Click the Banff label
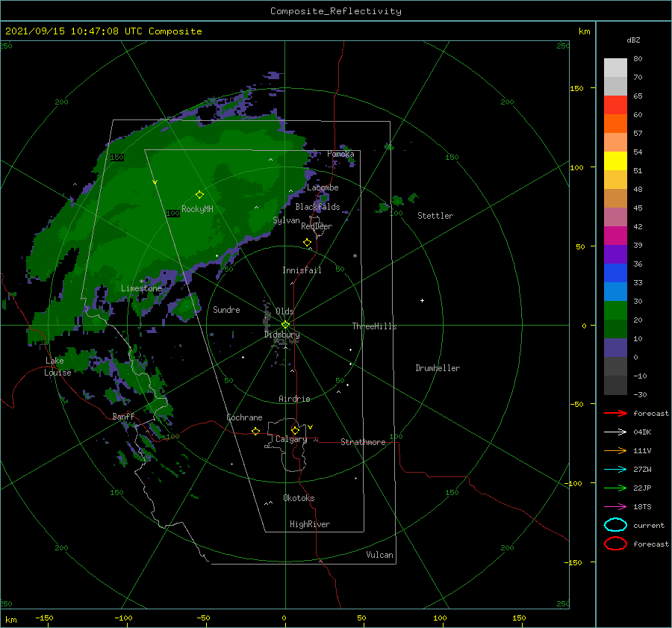Screen dimensions: 672x628 click(123, 416)
